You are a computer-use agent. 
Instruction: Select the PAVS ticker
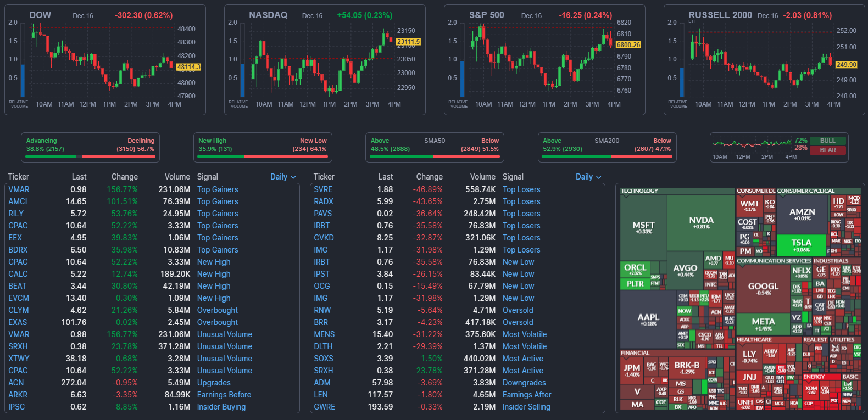(x=323, y=214)
